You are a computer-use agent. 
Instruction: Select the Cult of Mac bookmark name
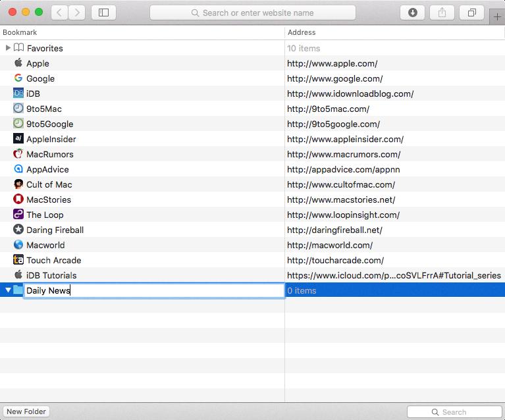[49, 184]
